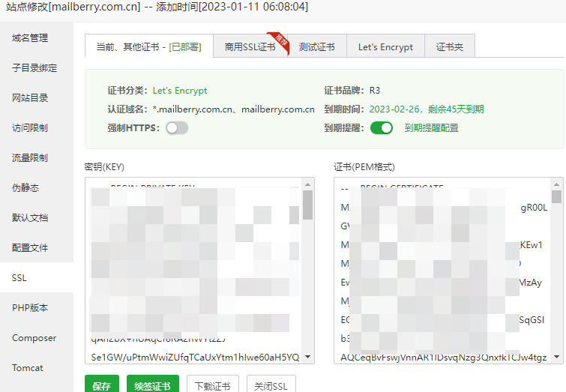Image resolution: width=566 pixels, height=392 pixels.
Task: Toggle the 强制HTTPS switch
Action: [177, 127]
